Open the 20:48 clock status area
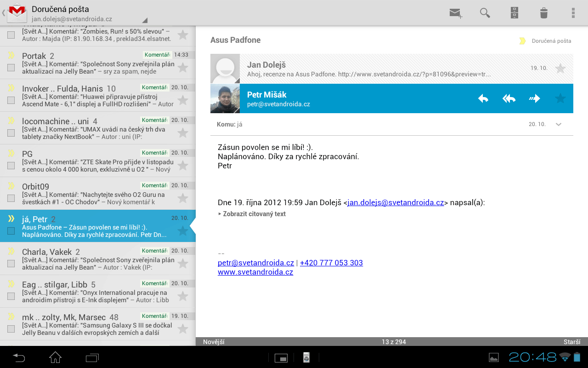The height and width of the screenshot is (368, 588). (532, 357)
